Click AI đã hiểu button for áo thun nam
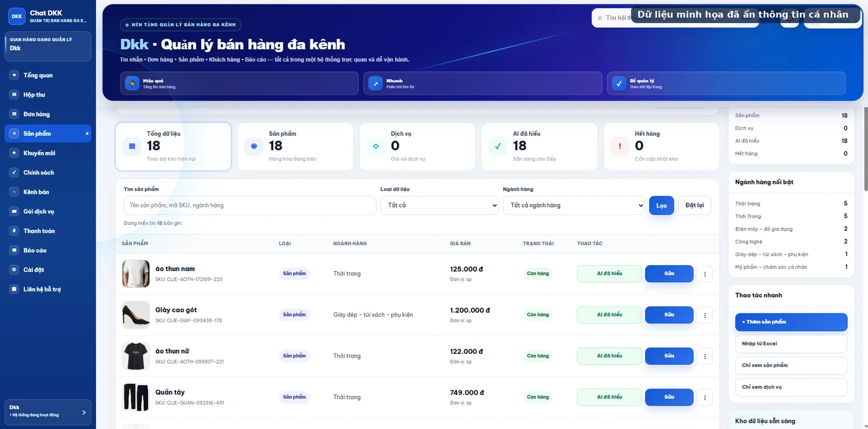Image resolution: width=868 pixels, height=429 pixels. (x=609, y=273)
